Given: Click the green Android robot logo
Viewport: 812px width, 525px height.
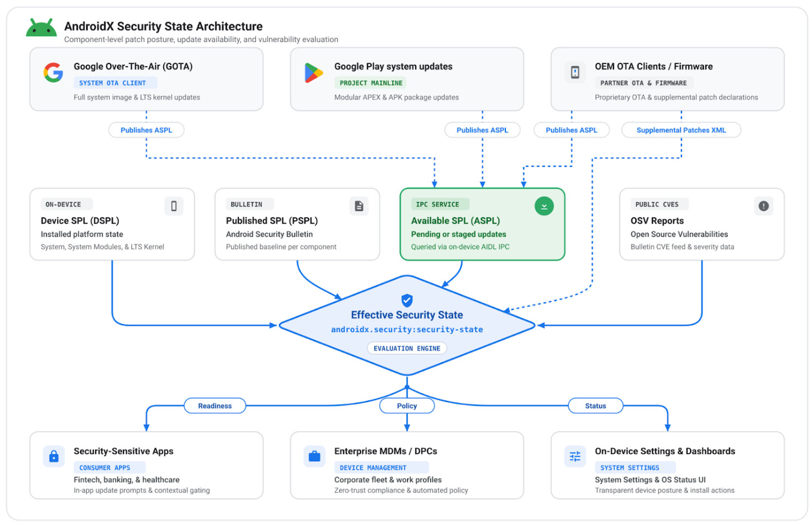Looking at the screenshot, I should [x=41, y=28].
